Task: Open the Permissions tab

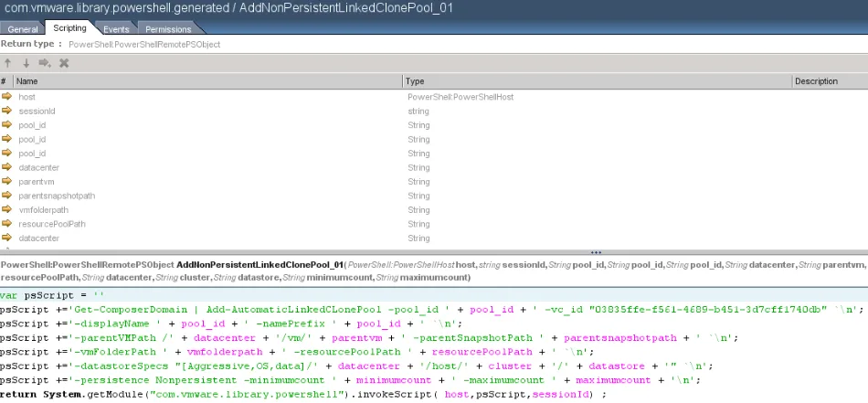Action: pos(168,29)
